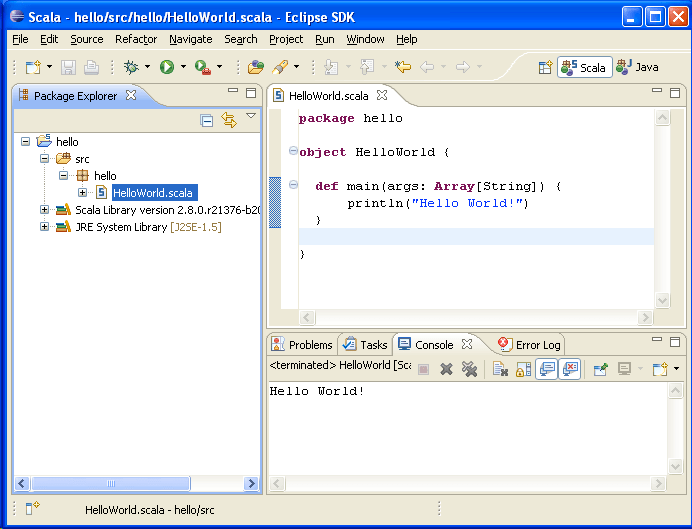Click the green Run button icon

[167, 67]
